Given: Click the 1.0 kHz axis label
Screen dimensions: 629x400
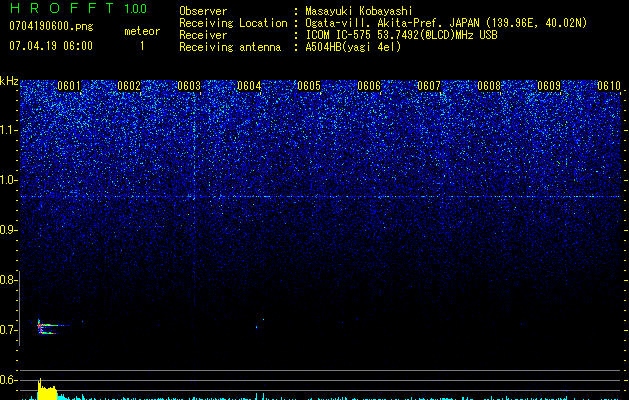Looking at the screenshot, I should click(x=9, y=180).
